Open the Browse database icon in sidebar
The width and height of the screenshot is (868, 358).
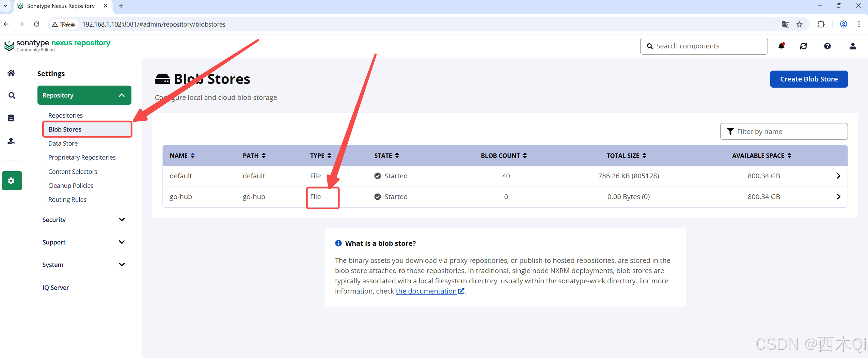coord(11,118)
